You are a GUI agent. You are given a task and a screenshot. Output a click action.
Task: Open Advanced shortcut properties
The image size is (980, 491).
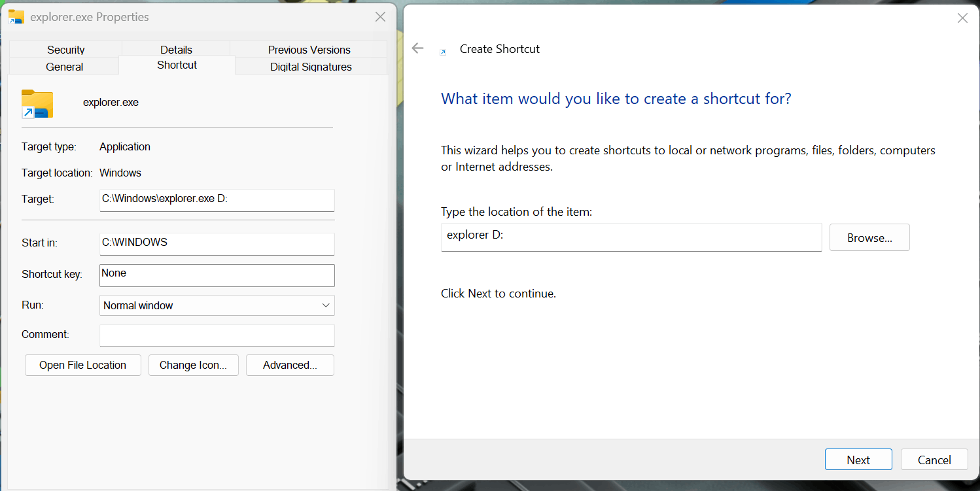tap(290, 365)
